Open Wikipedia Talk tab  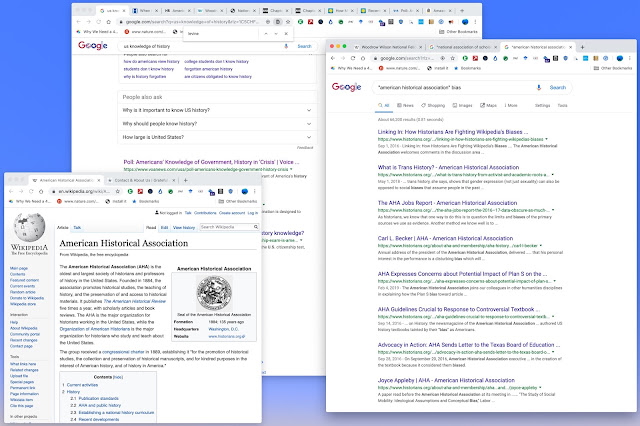(x=77, y=228)
